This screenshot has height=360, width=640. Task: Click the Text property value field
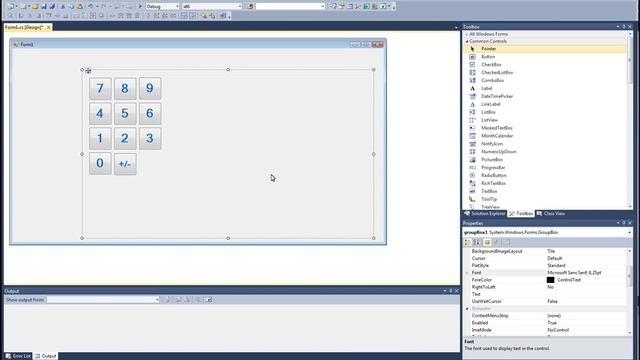(x=586, y=294)
